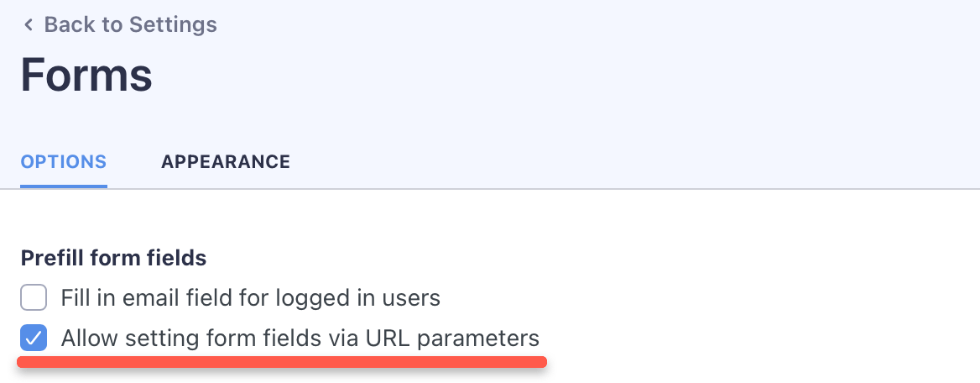Image resolution: width=980 pixels, height=383 pixels.
Task: Click the white checkmark icon in checked box
Action: click(x=34, y=339)
